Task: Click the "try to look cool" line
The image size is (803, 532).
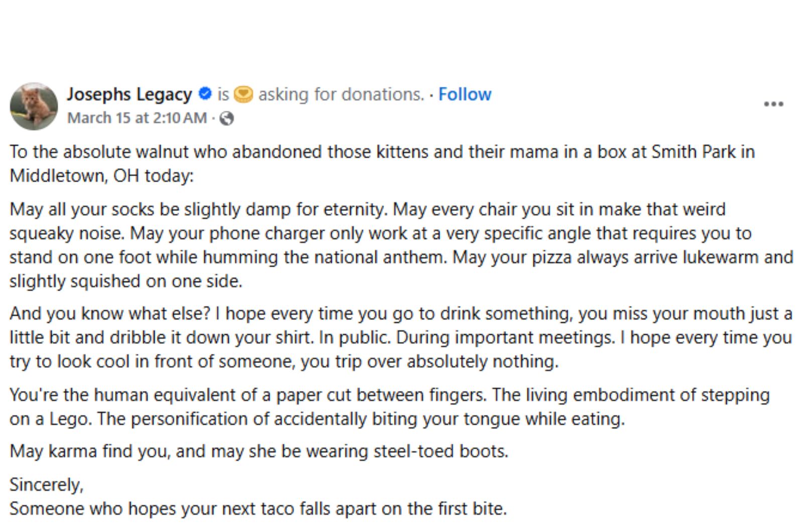Action: click(x=284, y=361)
